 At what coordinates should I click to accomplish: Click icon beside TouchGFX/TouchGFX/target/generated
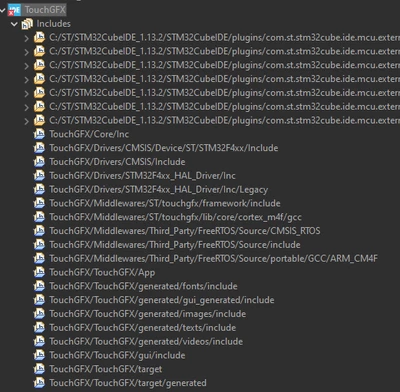point(39,383)
